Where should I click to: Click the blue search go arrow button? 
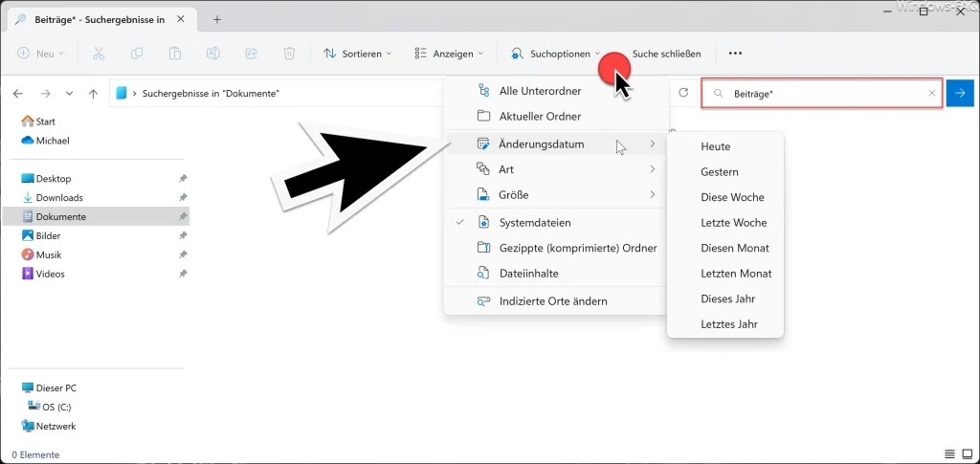coord(960,93)
